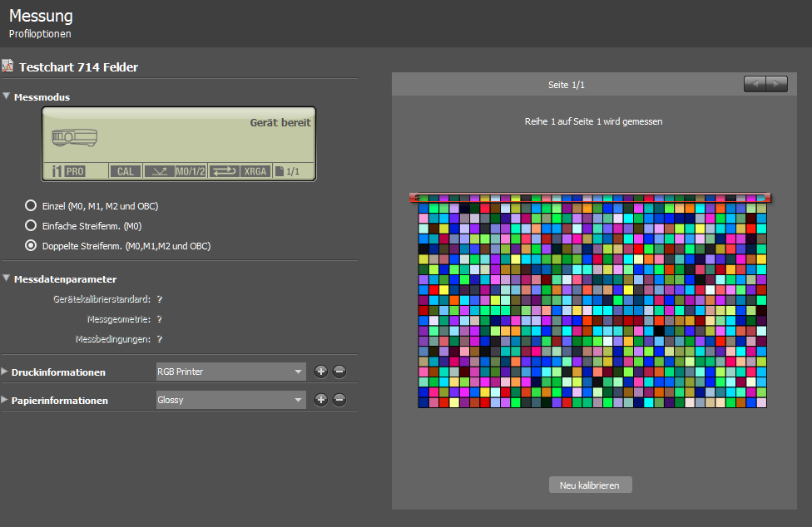
Task: Choose Doppelte Streifenm. measurement mode
Action: [x=30, y=245]
